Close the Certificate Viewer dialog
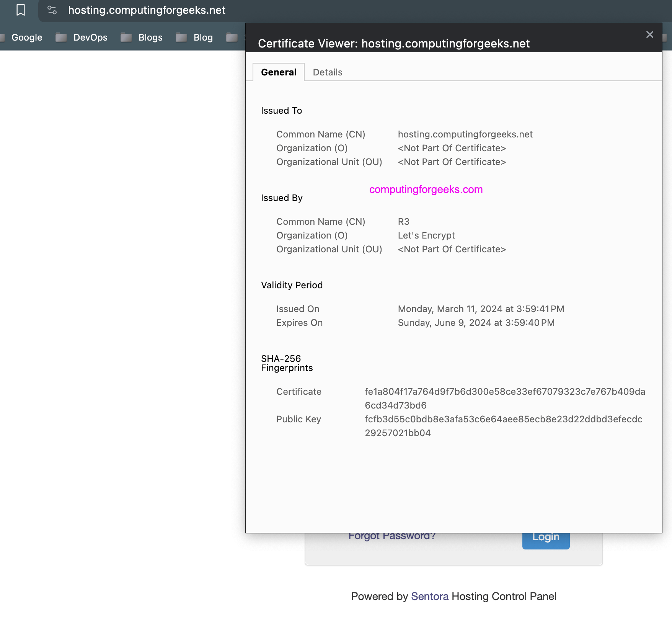Image resolution: width=672 pixels, height=618 pixels. click(649, 34)
